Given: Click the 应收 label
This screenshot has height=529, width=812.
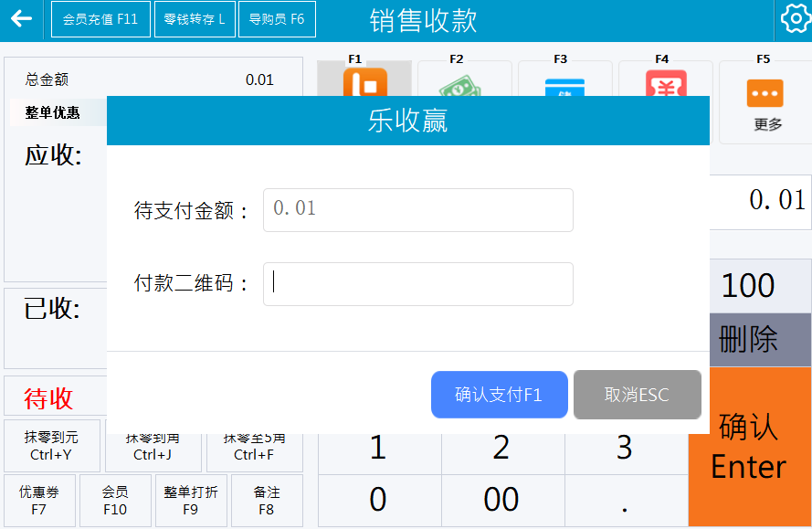Looking at the screenshot, I should pyautogui.click(x=53, y=155).
